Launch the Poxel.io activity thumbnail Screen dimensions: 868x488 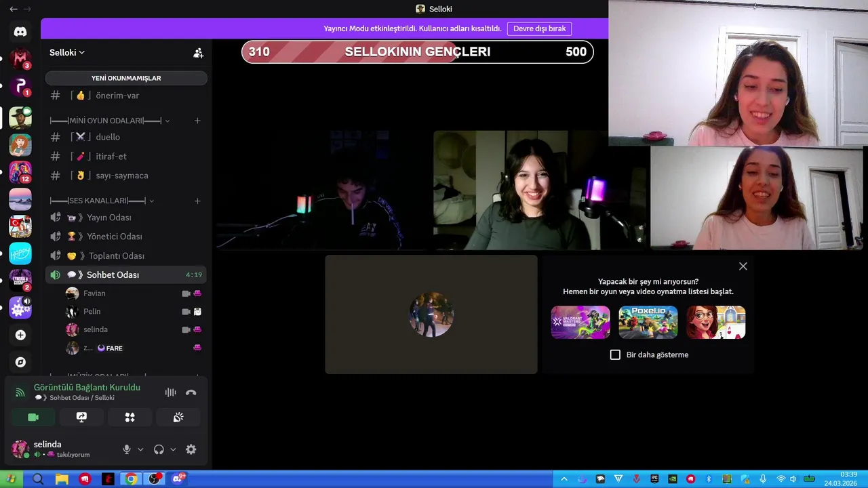(x=648, y=322)
